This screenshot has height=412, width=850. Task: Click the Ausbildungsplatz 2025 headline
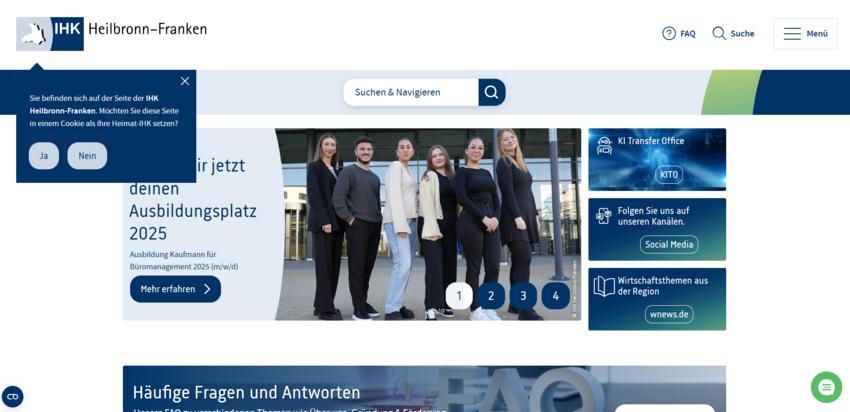coord(192,199)
